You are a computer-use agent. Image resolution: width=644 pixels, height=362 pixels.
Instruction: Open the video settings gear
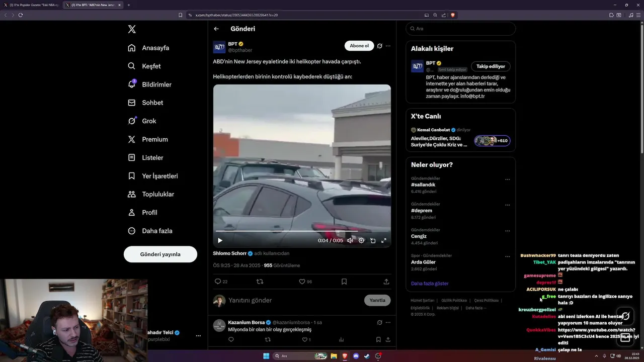coord(361,240)
